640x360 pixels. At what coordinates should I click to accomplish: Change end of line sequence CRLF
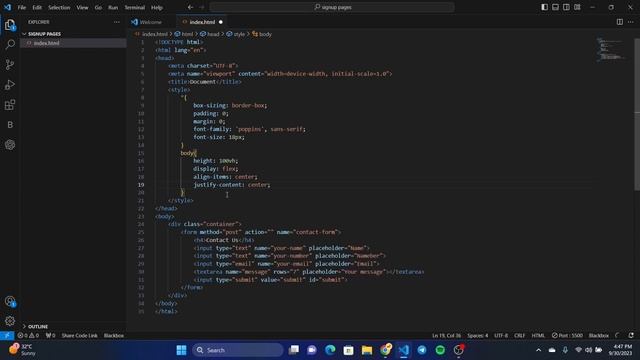(520, 336)
